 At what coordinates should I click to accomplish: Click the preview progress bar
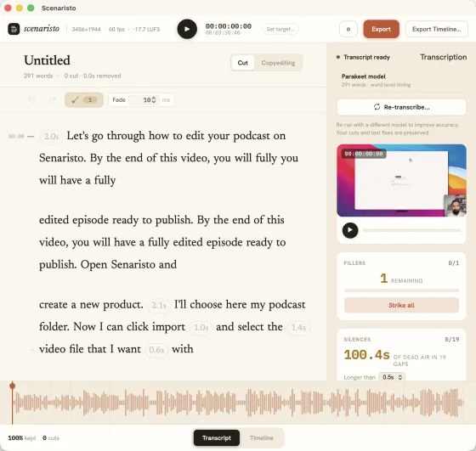tap(411, 230)
